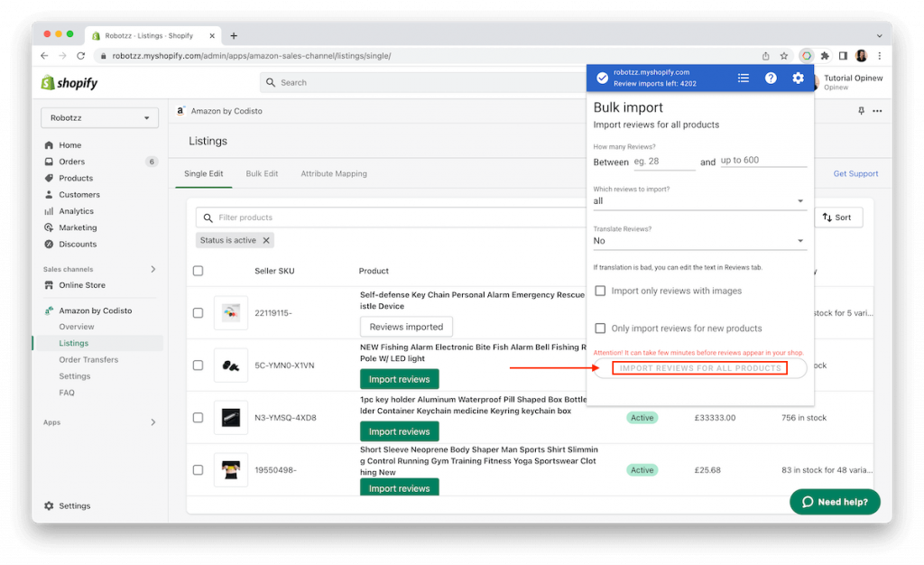Image resolution: width=924 pixels, height=565 pixels.
Task: Click Import Reviews For All Products
Action: coord(700,368)
